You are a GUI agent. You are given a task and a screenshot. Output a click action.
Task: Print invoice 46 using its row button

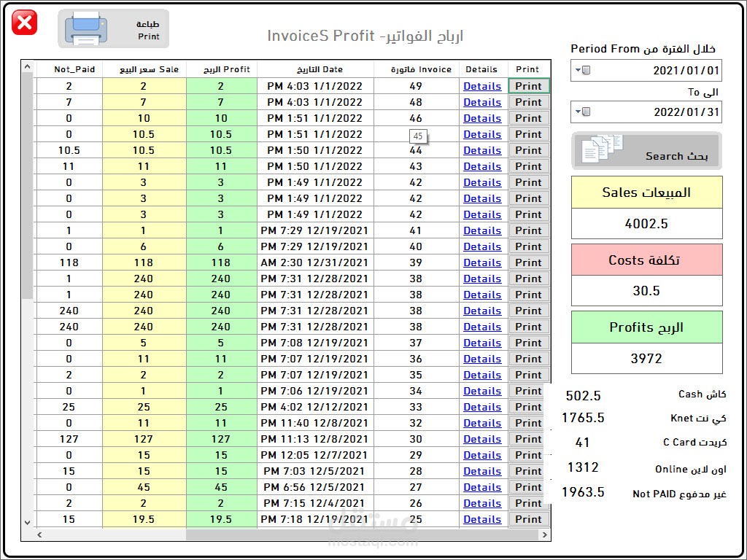pyautogui.click(x=529, y=118)
